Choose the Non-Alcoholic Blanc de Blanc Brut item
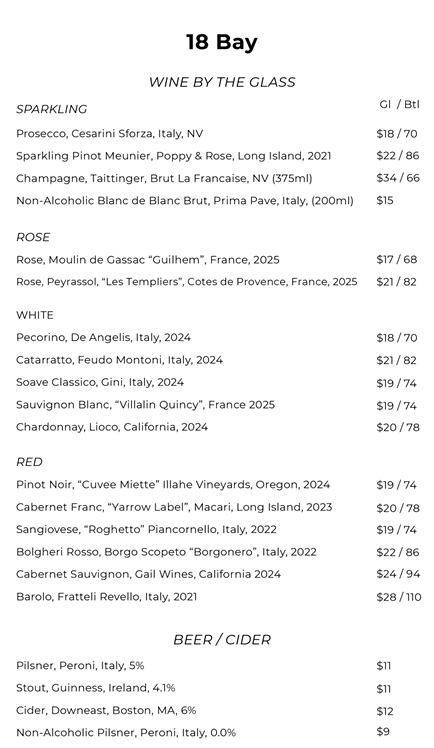 click(185, 200)
